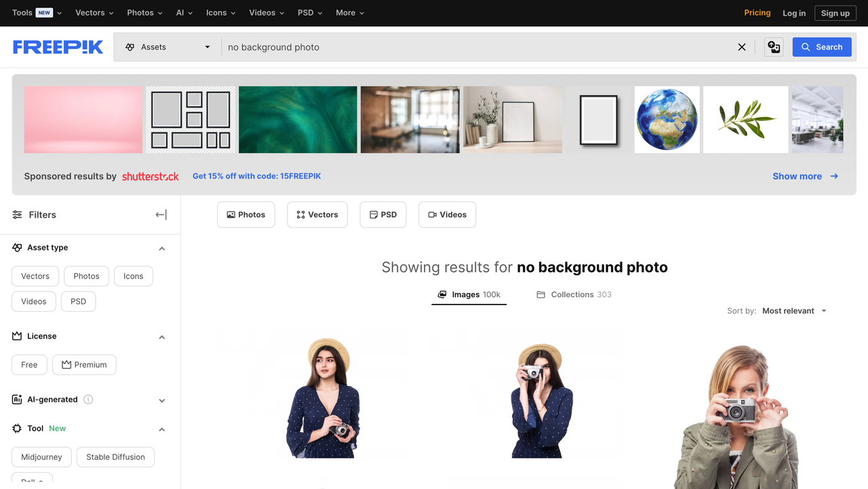Enable the Free license filter
This screenshot has width=868, height=489.
point(28,364)
